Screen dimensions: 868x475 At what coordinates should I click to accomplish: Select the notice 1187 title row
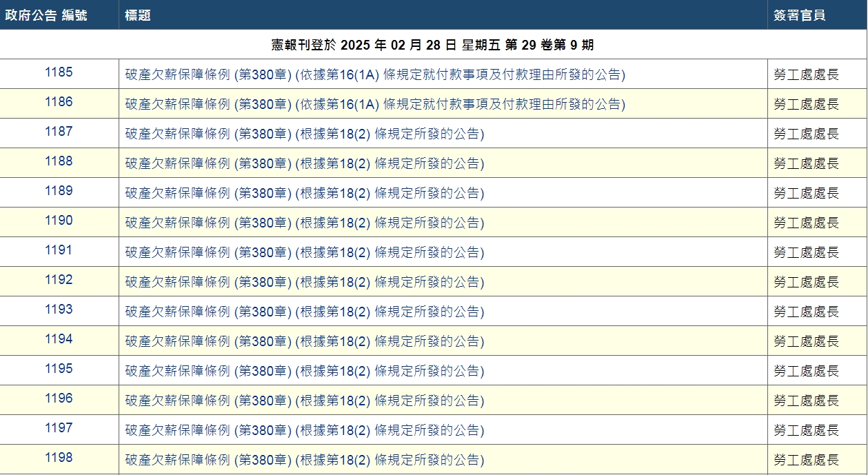303,133
